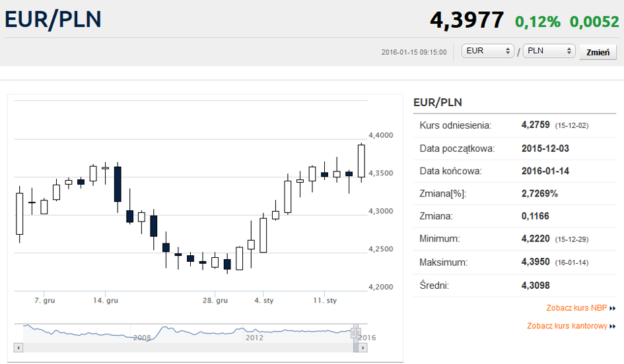Click the navigator scrollbar track
Image resolution: width=624 pixels, height=364 pixels.
click(x=188, y=348)
